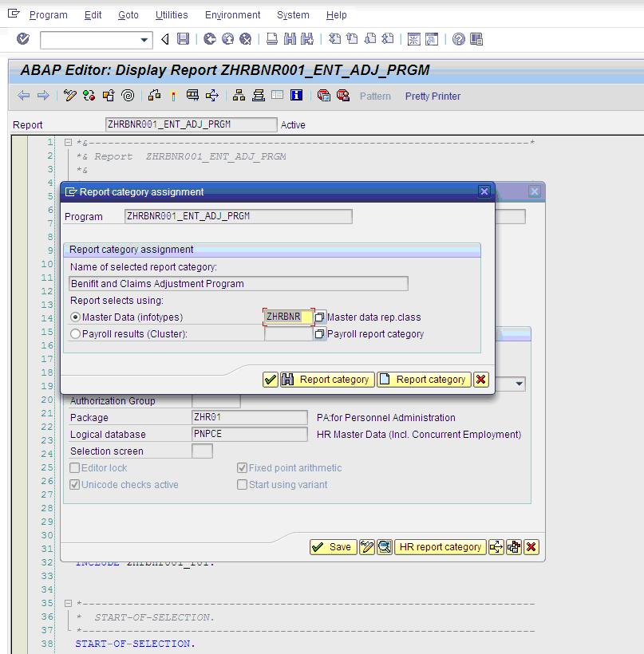The image size is (644, 654).
Task: Open the Goto menu
Action: tap(128, 15)
